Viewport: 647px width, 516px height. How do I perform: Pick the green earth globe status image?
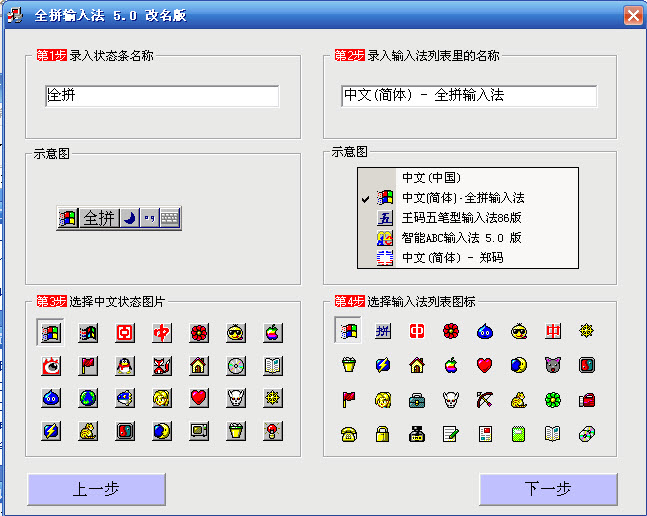click(x=88, y=398)
